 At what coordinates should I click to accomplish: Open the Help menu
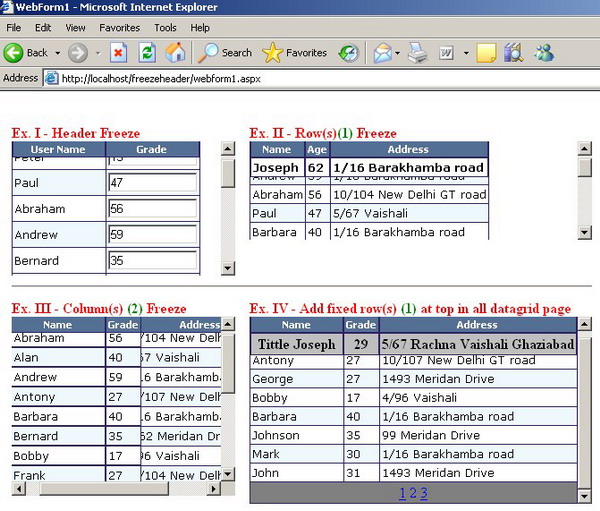coord(200,28)
